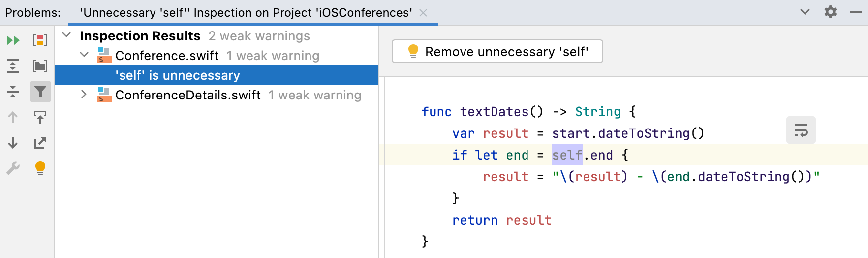The width and height of the screenshot is (868, 258).
Task: Click 'start.dateToString()' in the preview
Action: [x=628, y=133]
